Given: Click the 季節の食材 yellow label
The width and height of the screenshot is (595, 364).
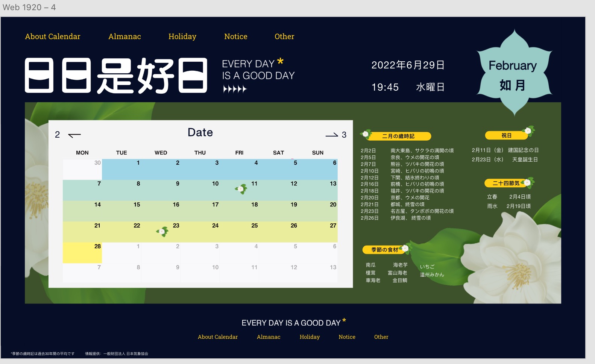Looking at the screenshot, I should pyautogui.click(x=384, y=250).
